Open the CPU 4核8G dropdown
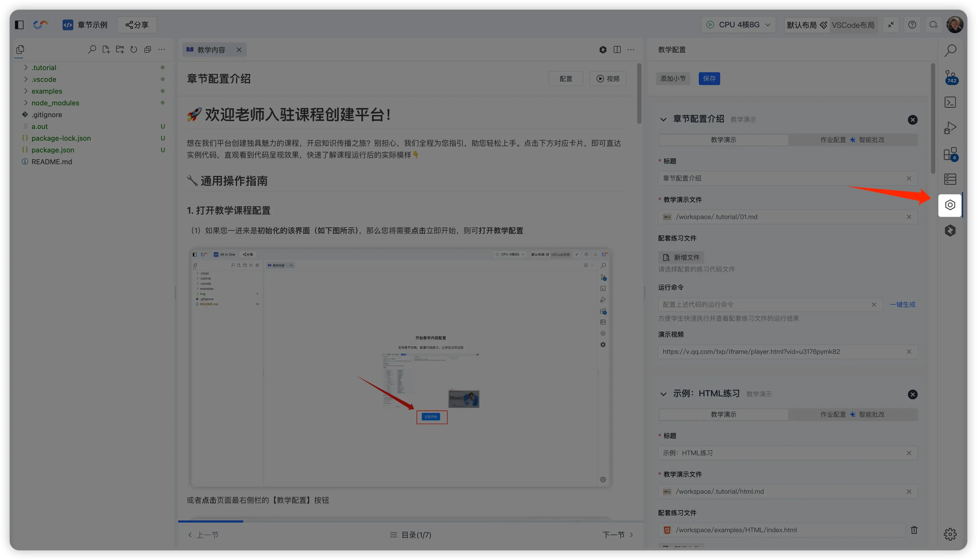 pyautogui.click(x=738, y=25)
